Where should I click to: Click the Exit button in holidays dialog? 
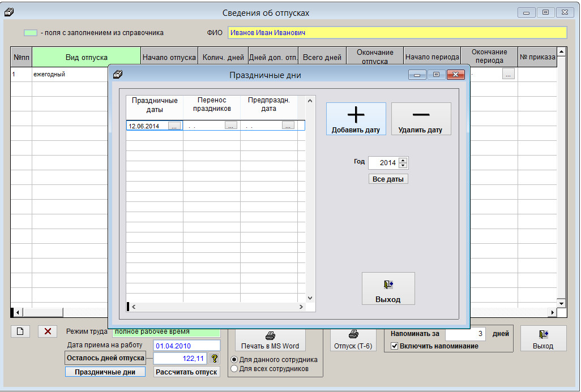(388, 288)
